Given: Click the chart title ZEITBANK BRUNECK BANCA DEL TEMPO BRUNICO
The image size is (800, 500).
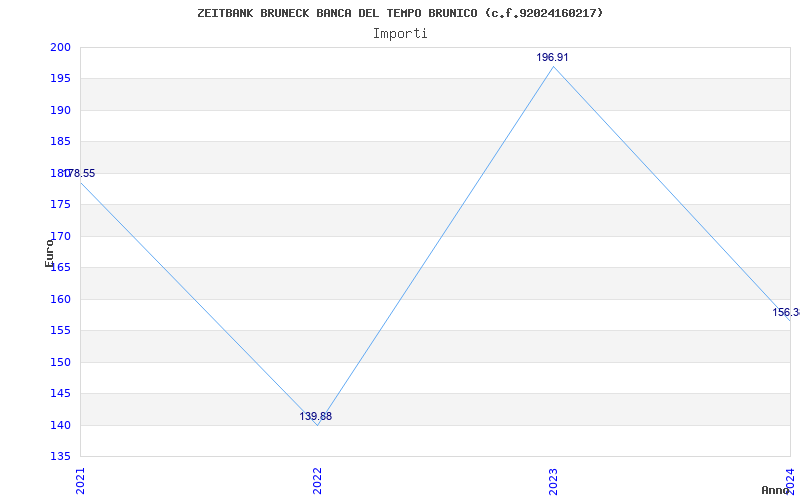Looking at the screenshot, I should (x=400, y=13).
